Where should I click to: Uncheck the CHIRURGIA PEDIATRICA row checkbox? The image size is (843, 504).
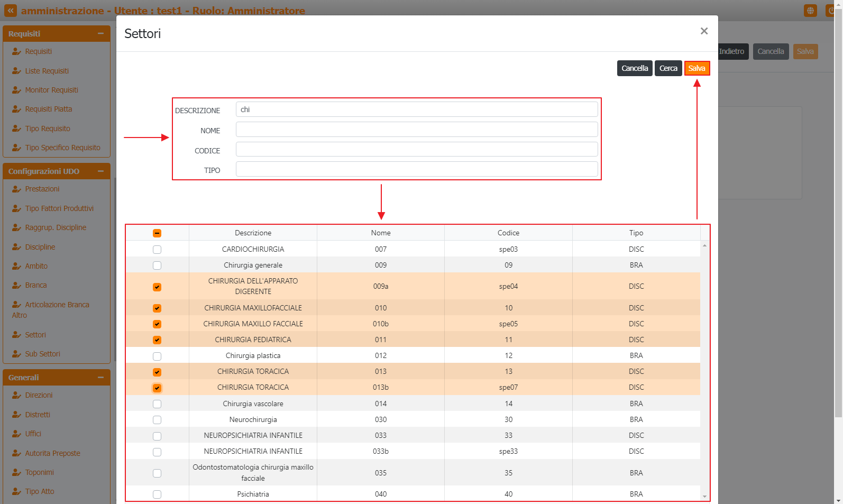tap(157, 340)
